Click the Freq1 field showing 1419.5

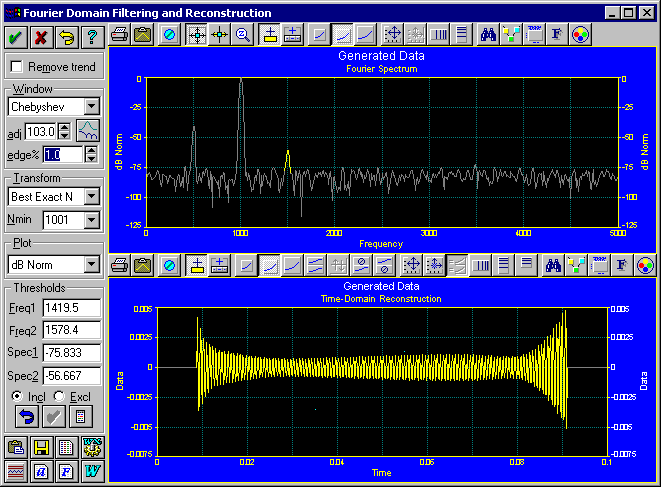click(72, 308)
